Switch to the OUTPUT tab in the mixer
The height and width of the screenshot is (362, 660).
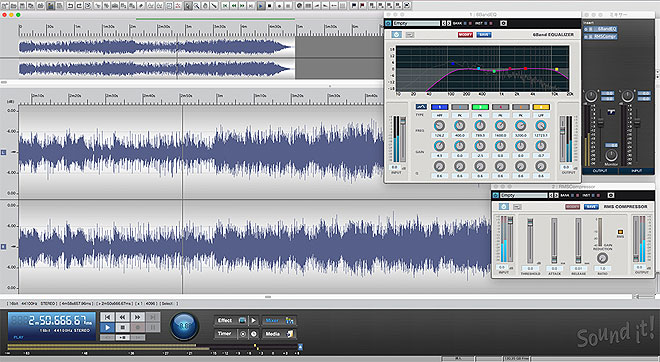click(x=600, y=171)
